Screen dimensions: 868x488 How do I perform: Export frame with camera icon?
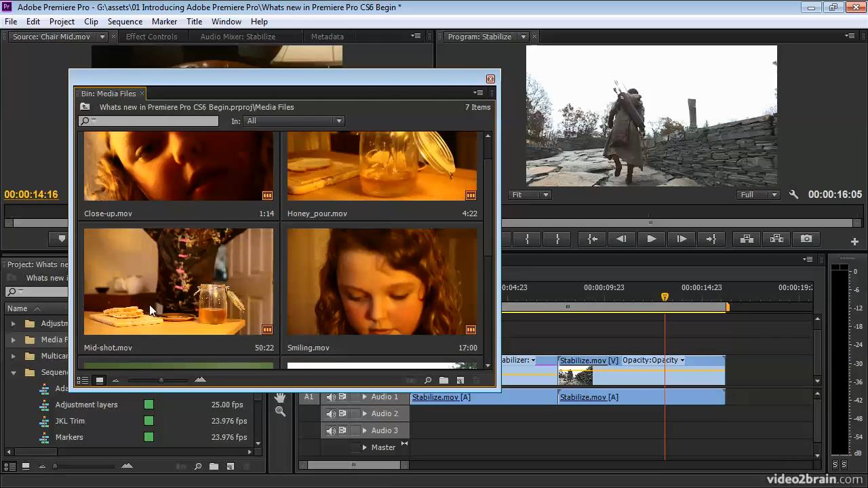click(806, 239)
